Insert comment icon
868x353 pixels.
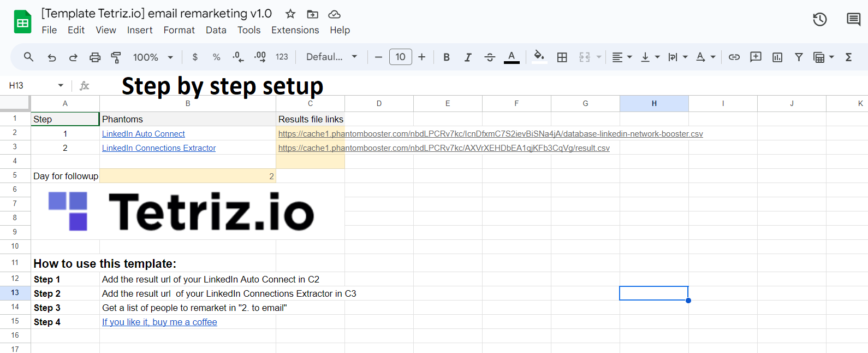[756, 57]
